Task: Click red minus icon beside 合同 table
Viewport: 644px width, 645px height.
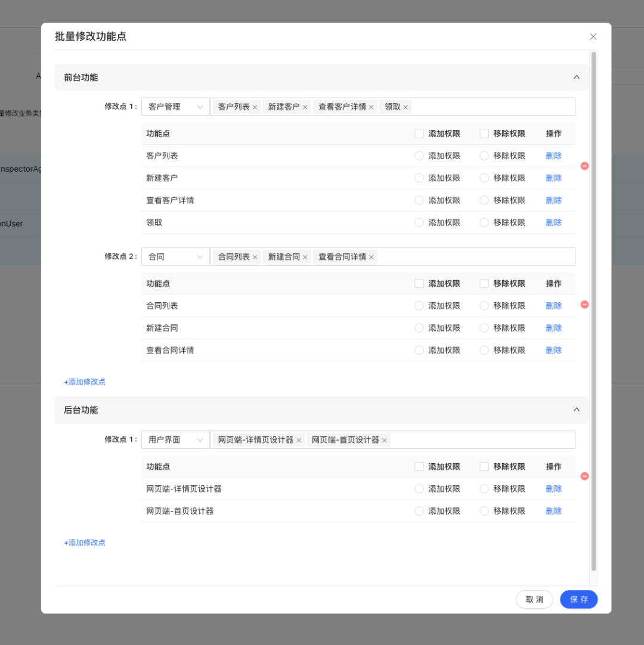Action: click(584, 305)
